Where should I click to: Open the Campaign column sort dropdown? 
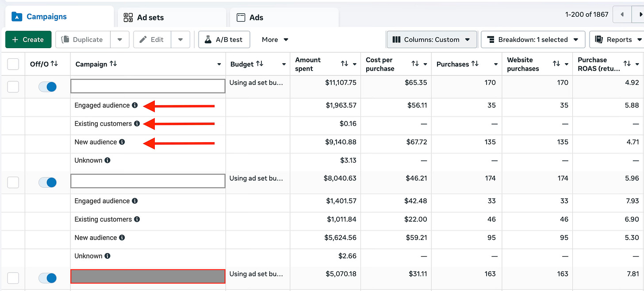pos(219,64)
